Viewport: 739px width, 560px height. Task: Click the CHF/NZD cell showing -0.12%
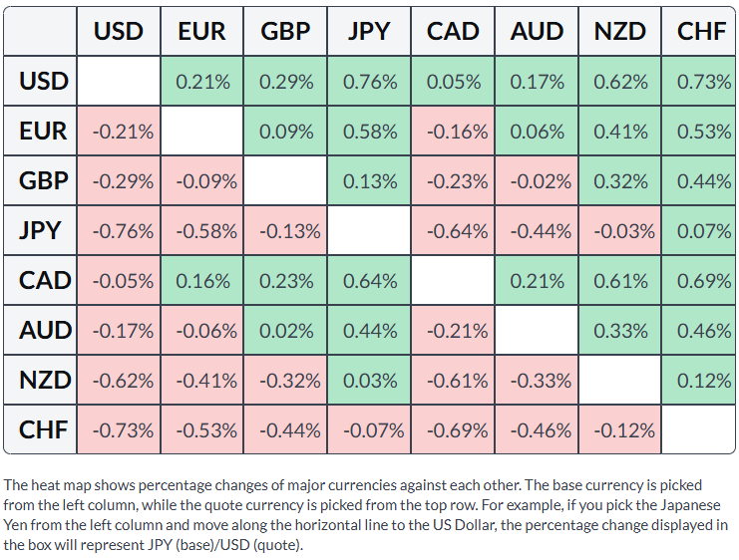[619, 429]
